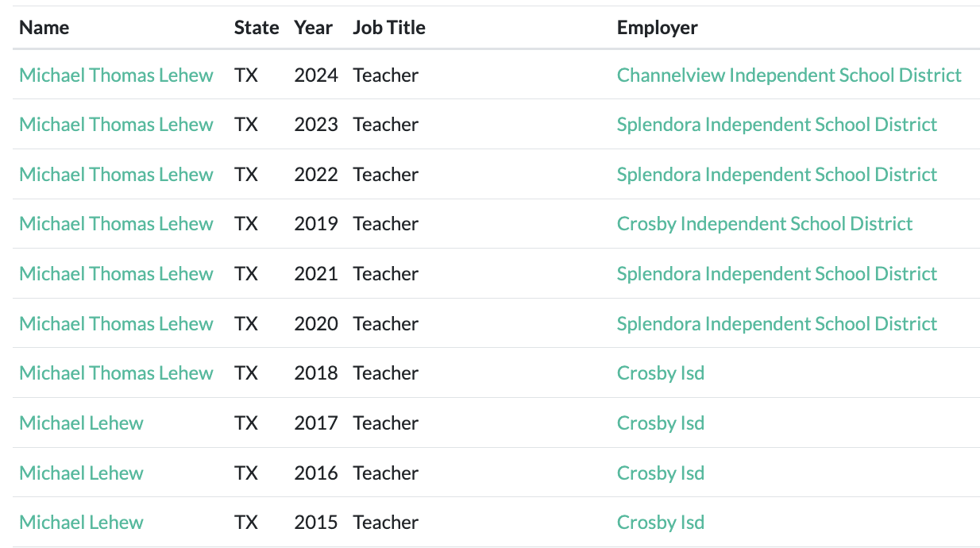Viewport: 980px width, 548px height.
Task: Select Michael Thomas Lehew in the 2022 row
Action: [x=116, y=175]
